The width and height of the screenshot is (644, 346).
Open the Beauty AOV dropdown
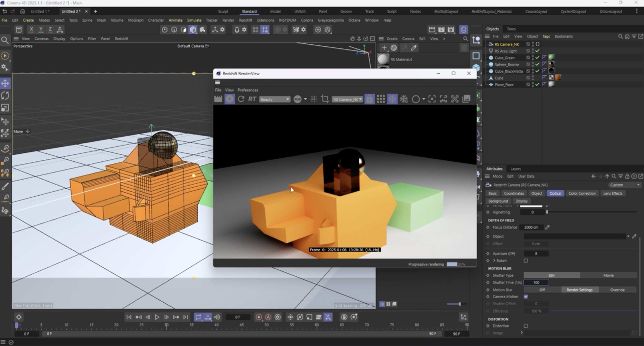(275, 99)
